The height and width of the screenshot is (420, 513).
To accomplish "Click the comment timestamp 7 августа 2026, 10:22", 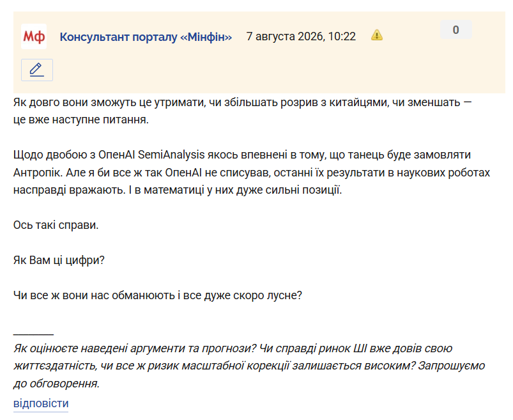I will click(301, 36).
